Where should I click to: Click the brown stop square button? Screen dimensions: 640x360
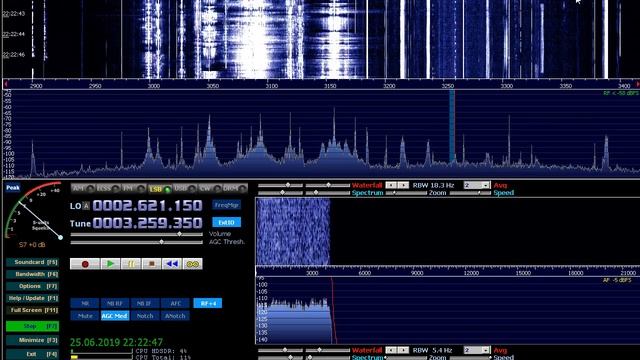point(151,264)
